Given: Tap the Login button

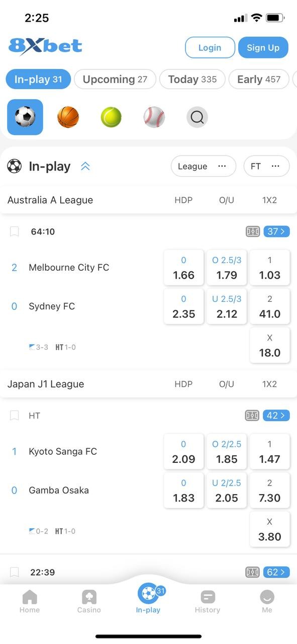Looking at the screenshot, I should (x=210, y=48).
